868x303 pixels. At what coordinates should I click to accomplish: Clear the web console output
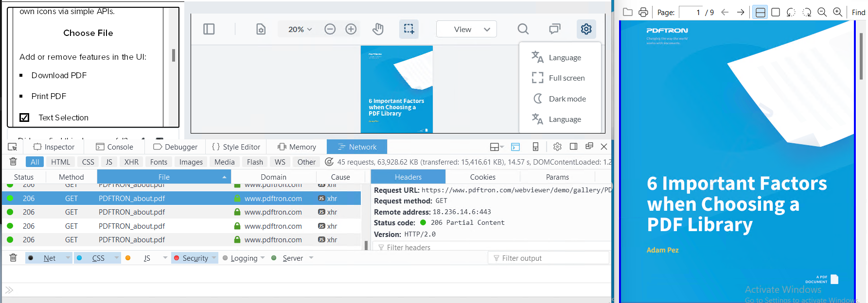click(x=13, y=258)
